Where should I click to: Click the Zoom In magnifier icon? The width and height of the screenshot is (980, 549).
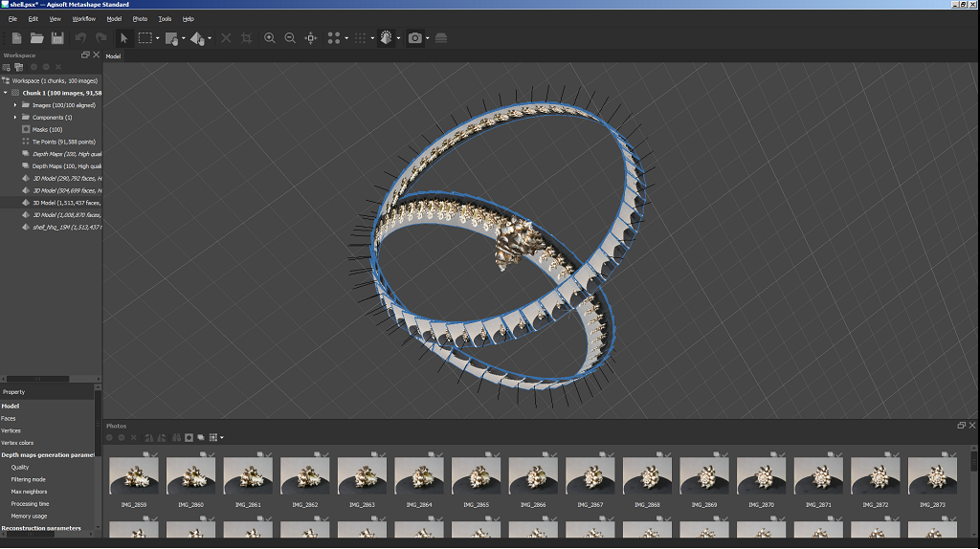(270, 38)
